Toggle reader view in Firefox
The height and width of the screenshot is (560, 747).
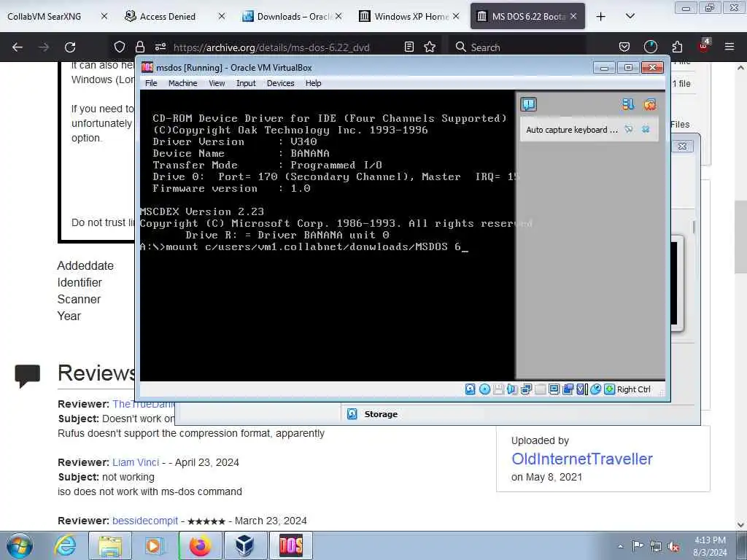(x=409, y=47)
